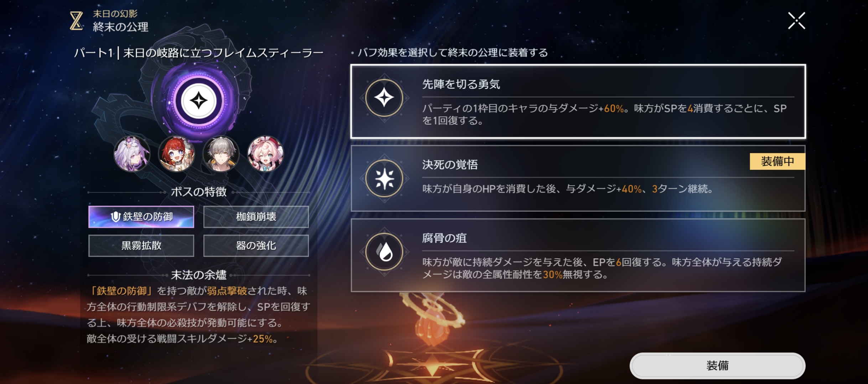Close the axiom screen with X
Screen dimensions: 868x384
point(796,21)
